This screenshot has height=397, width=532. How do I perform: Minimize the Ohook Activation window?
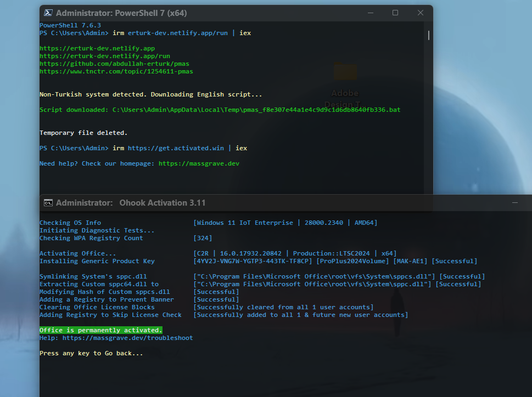pos(514,202)
